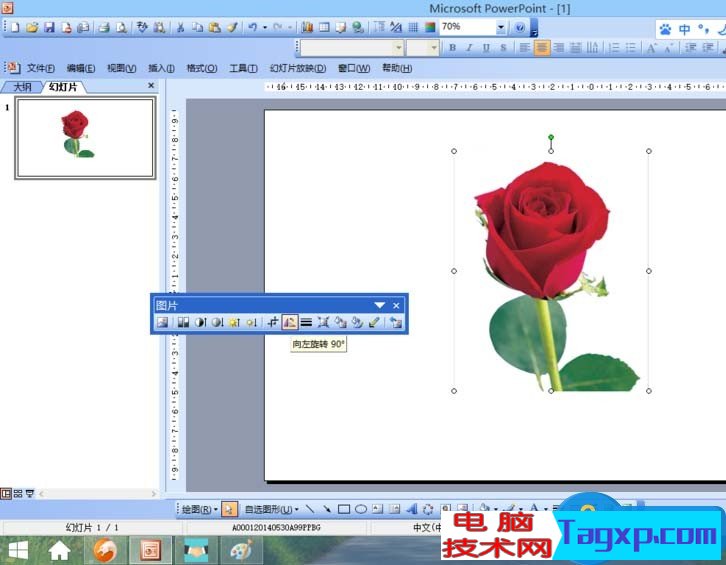
Task: Toggle center alignment button
Action: [542, 47]
